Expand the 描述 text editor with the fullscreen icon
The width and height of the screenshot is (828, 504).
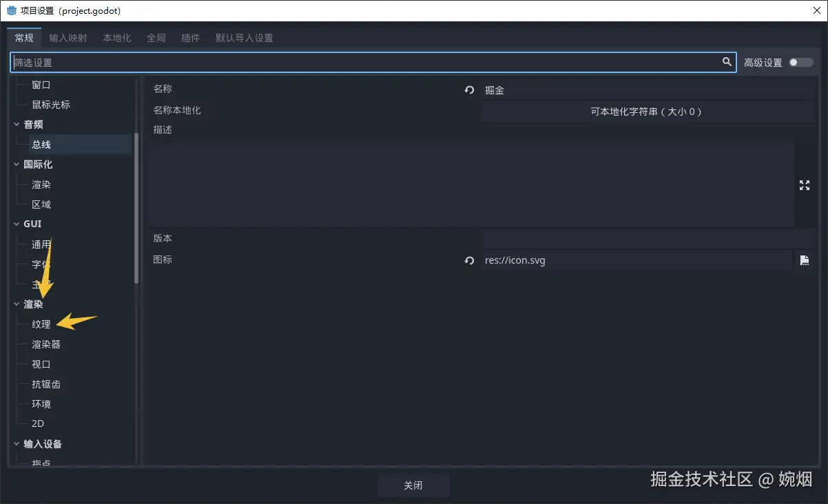pos(804,185)
